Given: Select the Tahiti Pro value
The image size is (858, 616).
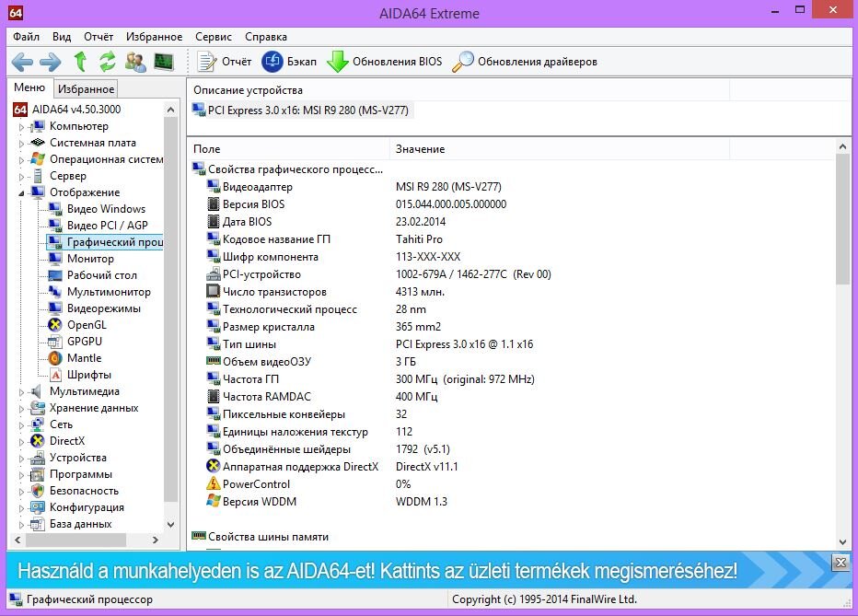Looking at the screenshot, I should [419, 239].
